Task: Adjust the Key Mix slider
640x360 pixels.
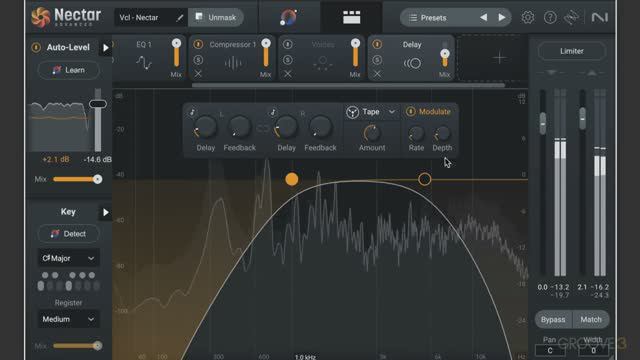Action: [x=78, y=346]
